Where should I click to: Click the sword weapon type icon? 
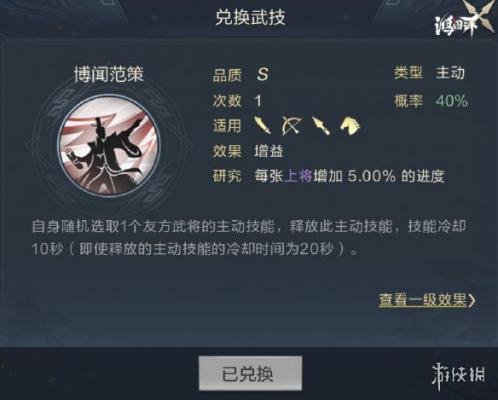263,125
